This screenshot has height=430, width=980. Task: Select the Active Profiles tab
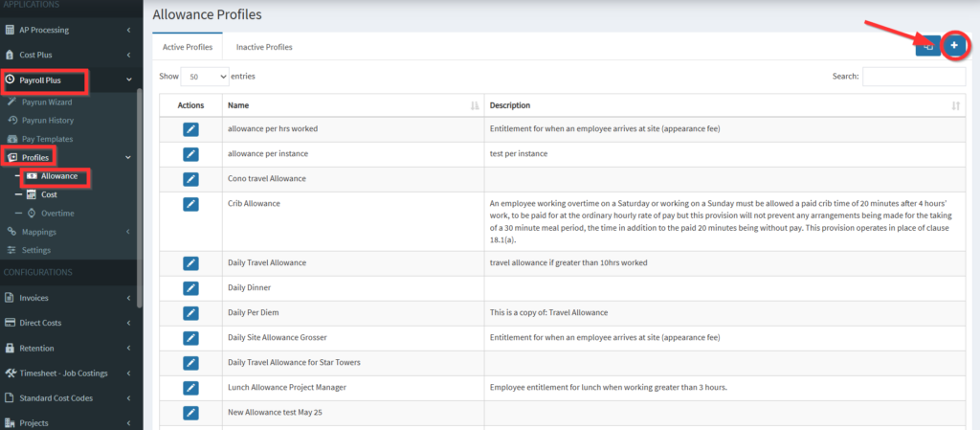[187, 47]
